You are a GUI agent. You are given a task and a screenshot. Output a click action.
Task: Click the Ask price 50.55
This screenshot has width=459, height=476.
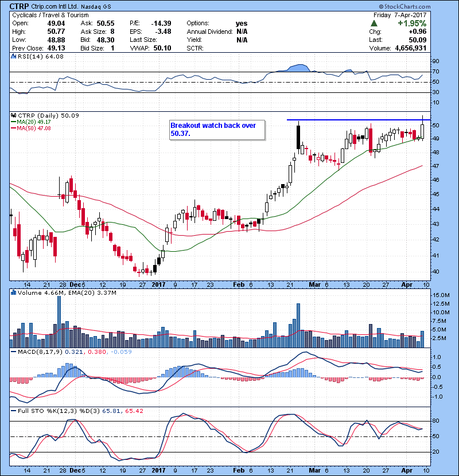(106, 24)
